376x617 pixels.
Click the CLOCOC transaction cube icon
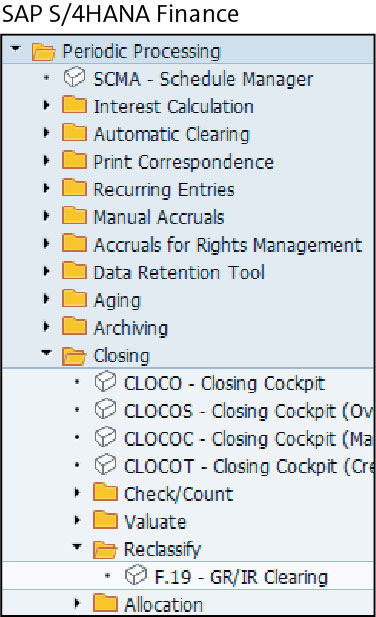[x=105, y=437]
